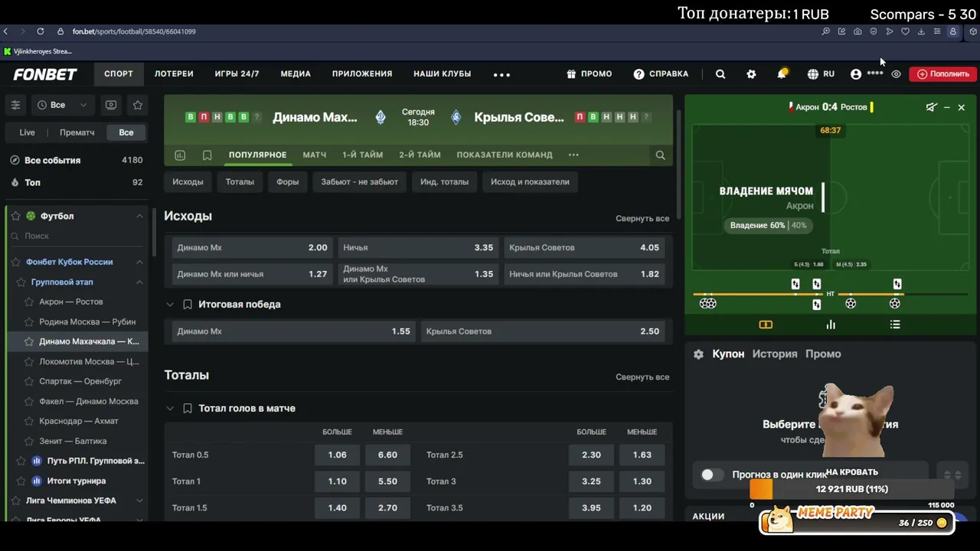Image resolution: width=980 pixels, height=551 pixels.
Task: Click the browser heart favorites icon
Action: point(905,31)
